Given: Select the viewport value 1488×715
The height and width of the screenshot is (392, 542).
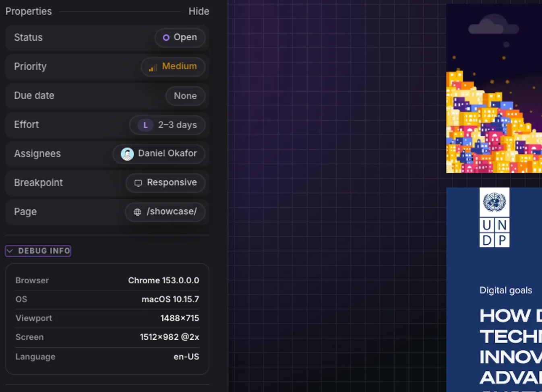Looking at the screenshot, I should point(180,318).
